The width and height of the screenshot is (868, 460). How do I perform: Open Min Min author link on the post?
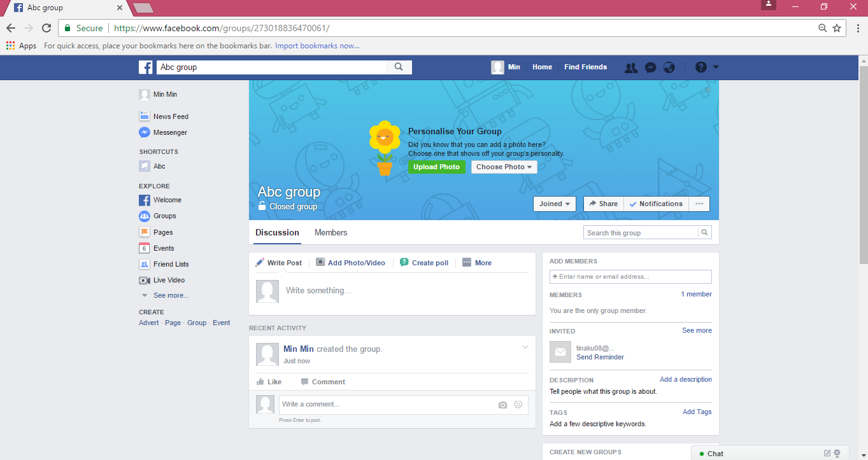(x=299, y=349)
